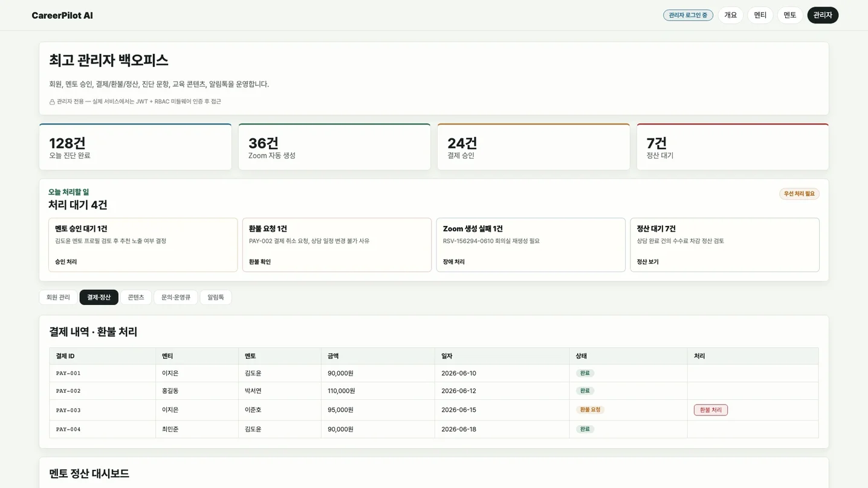Click 장애 처리 in Zoom failure card
The width and height of the screenshot is (868, 488).
[454, 262]
